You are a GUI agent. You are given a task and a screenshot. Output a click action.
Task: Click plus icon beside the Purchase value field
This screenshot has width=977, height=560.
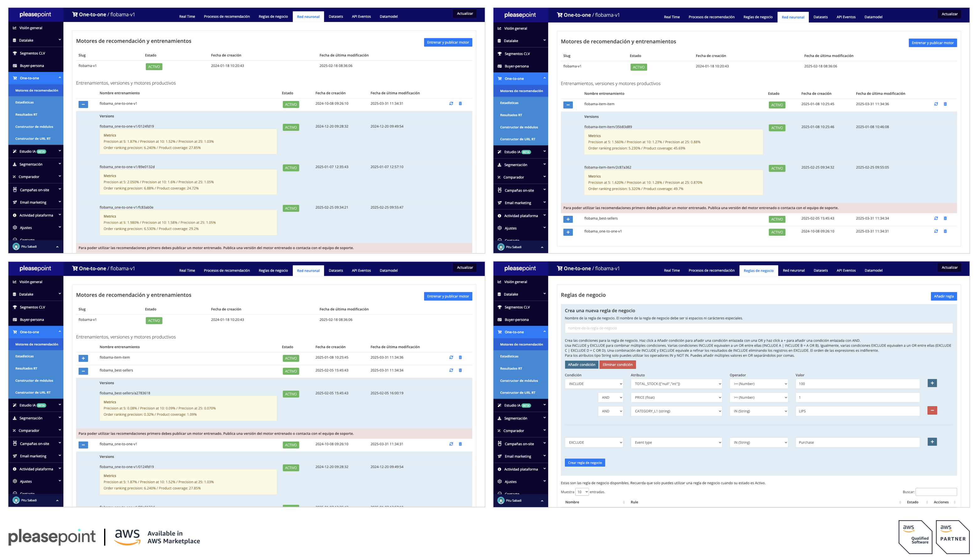click(x=932, y=442)
